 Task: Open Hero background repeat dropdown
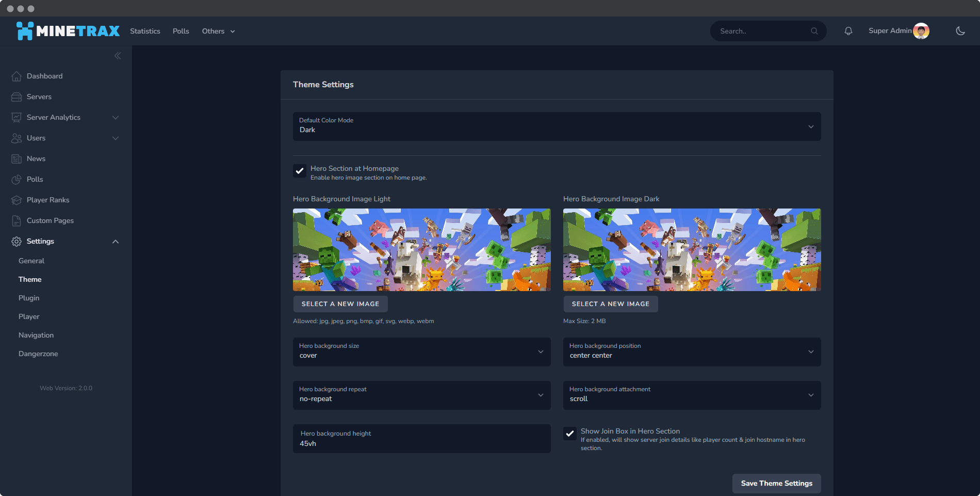tap(422, 395)
